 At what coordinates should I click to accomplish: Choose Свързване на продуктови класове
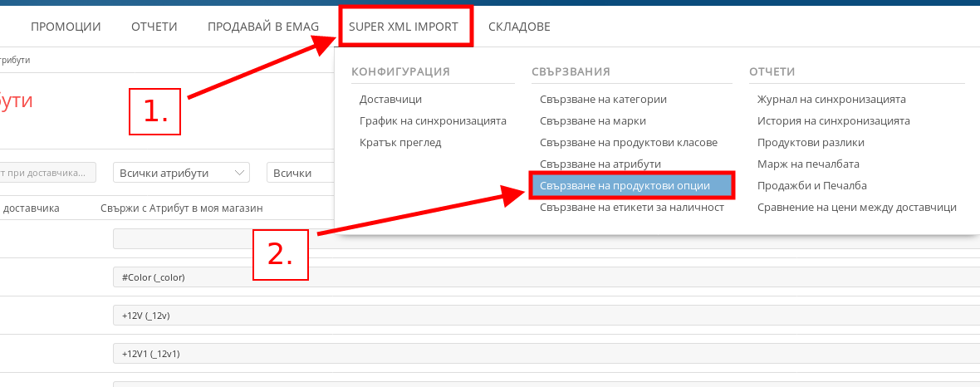pyautogui.click(x=628, y=142)
